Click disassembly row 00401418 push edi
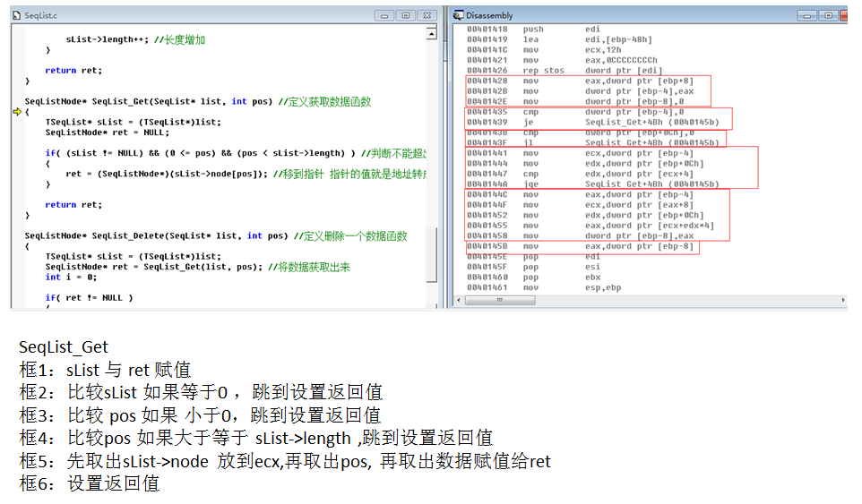862x504 pixels. pos(534,30)
